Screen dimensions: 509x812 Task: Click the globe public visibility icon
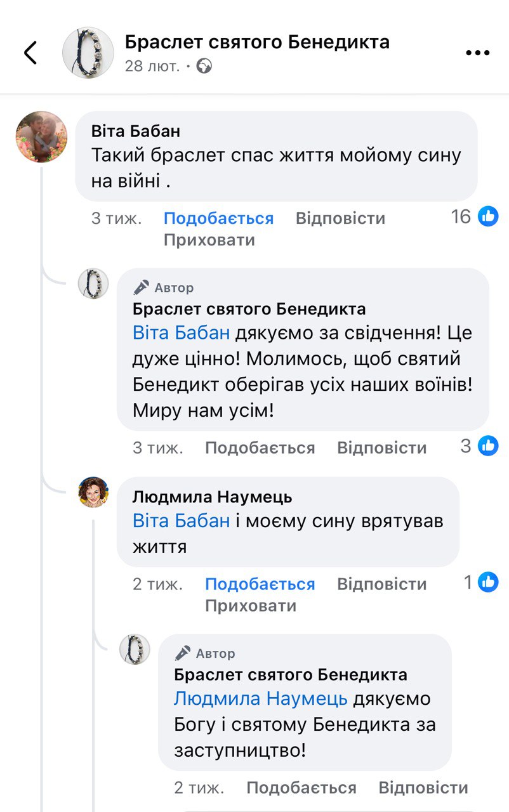coord(204,66)
